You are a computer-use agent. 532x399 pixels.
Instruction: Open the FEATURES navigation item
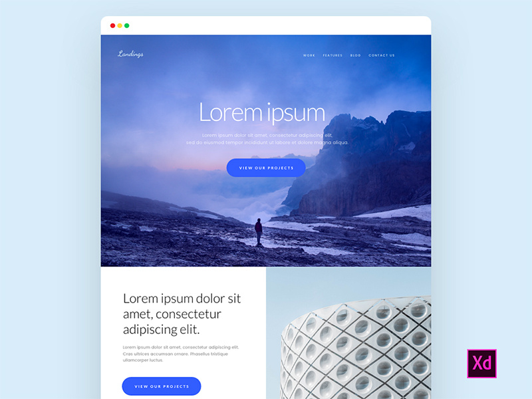332,55
